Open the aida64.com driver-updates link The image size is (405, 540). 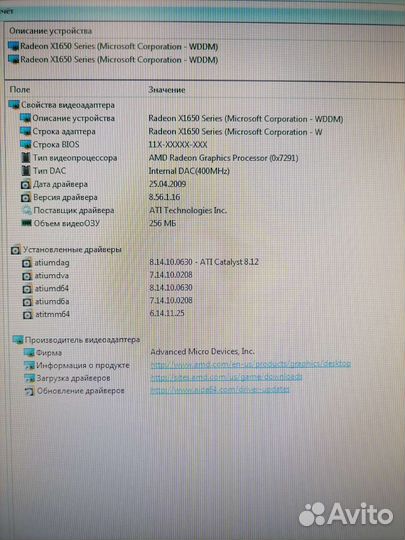(220, 390)
